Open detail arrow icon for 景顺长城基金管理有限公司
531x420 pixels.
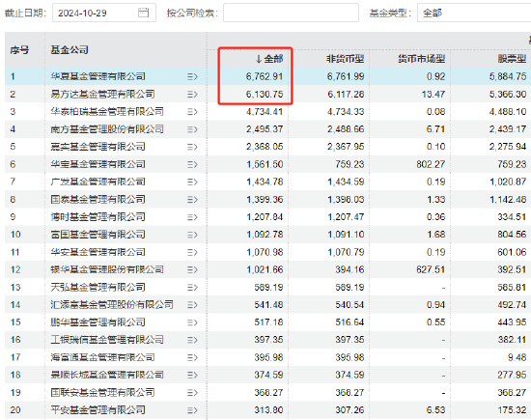192,376
